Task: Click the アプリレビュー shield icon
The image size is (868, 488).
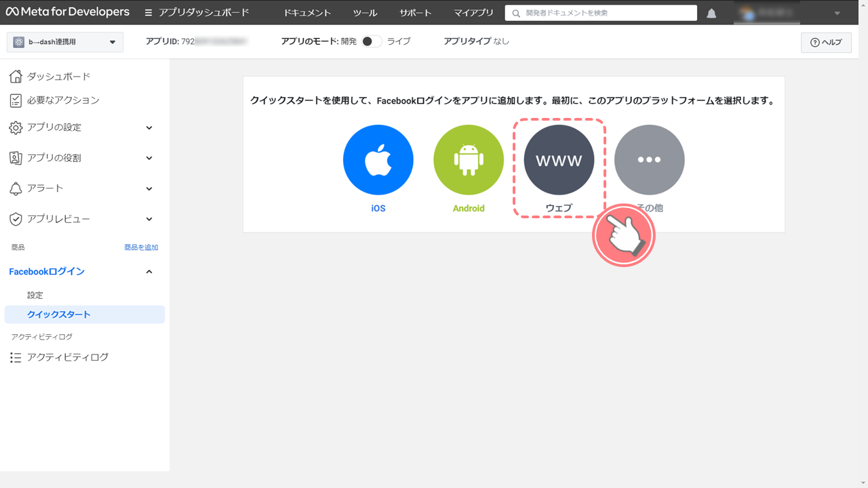Action: [16, 219]
